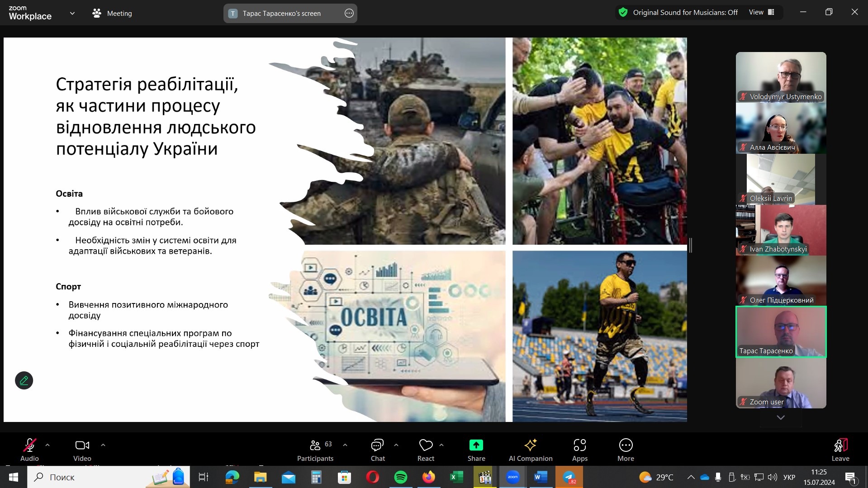Select the Meeting tab

pos(112,13)
